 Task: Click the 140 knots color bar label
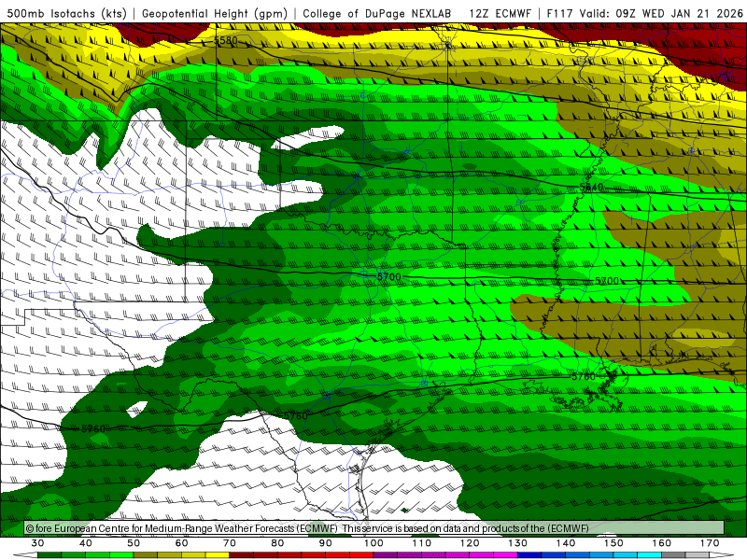[566, 543]
